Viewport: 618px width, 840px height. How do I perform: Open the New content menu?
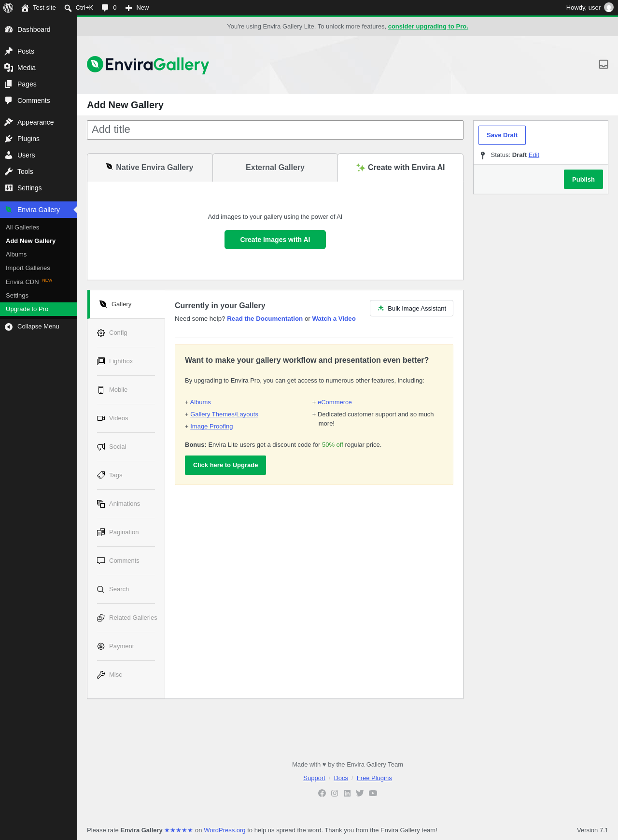point(137,8)
